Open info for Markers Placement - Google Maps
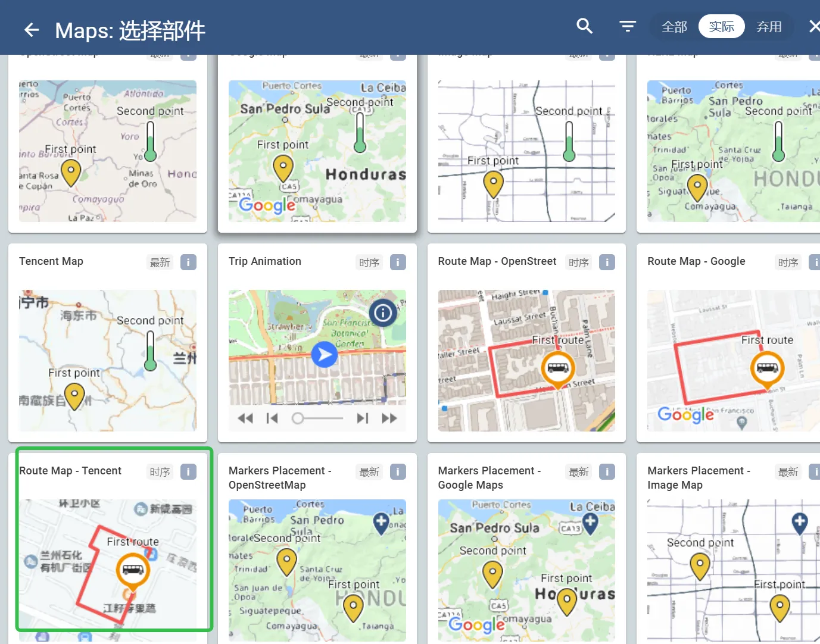 pyautogui.click(x=607, y=471)
